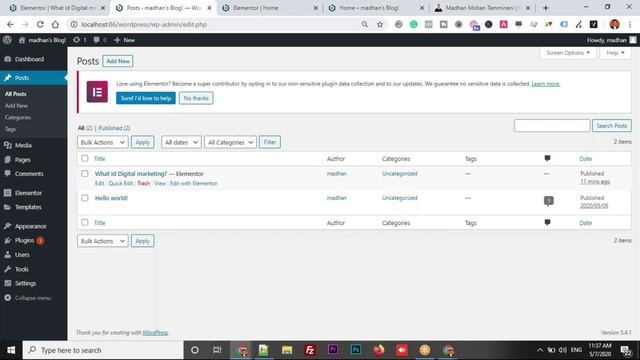This screenshot has height=360, width=640.
Task: Open the Hello world! post title
Action: click(111, 198)
